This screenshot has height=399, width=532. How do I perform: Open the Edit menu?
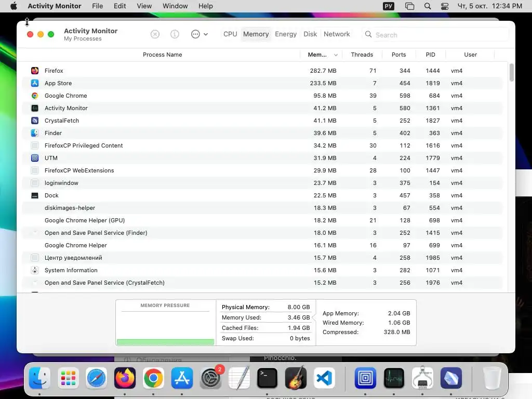(120, 6)
